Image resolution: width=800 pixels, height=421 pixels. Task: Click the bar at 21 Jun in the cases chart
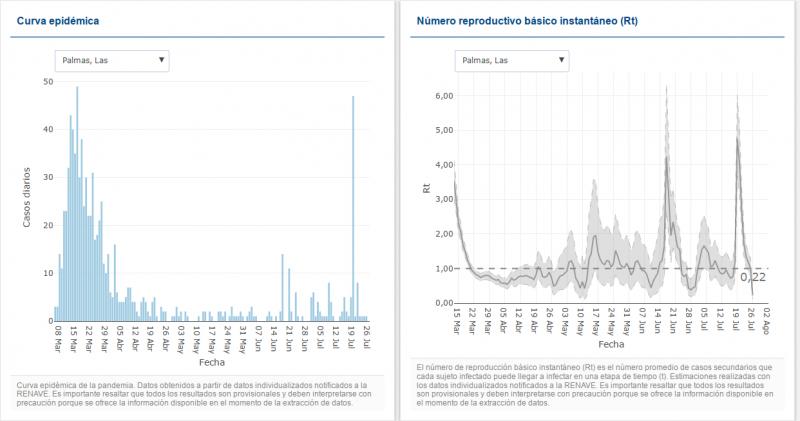pyautogui.click(x=283, y=288)
